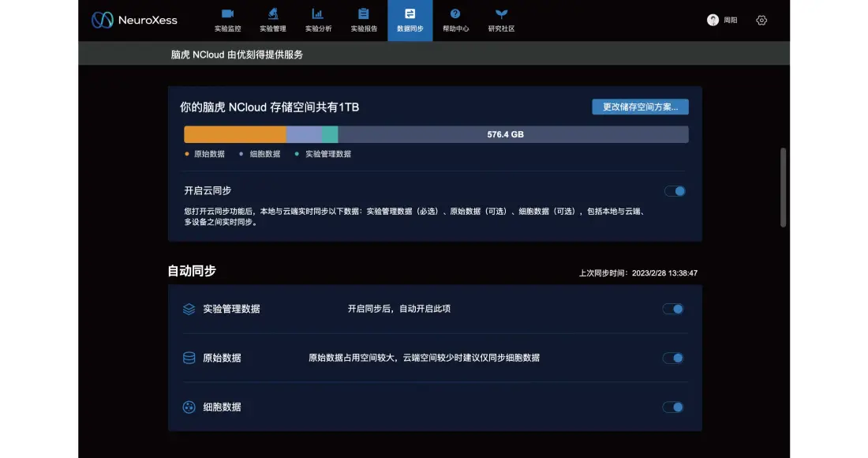Toggle 开启云同步 switch
The image size is (868, 458).
pyautogui.click(x=675, y=191)
